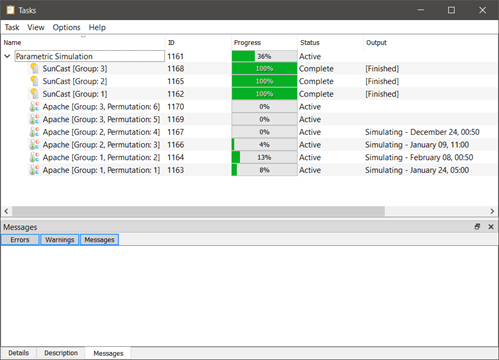The height and width of the screenshot is (360, 499).
Task: Click the ID cell 1167
Action: point(175,132)
